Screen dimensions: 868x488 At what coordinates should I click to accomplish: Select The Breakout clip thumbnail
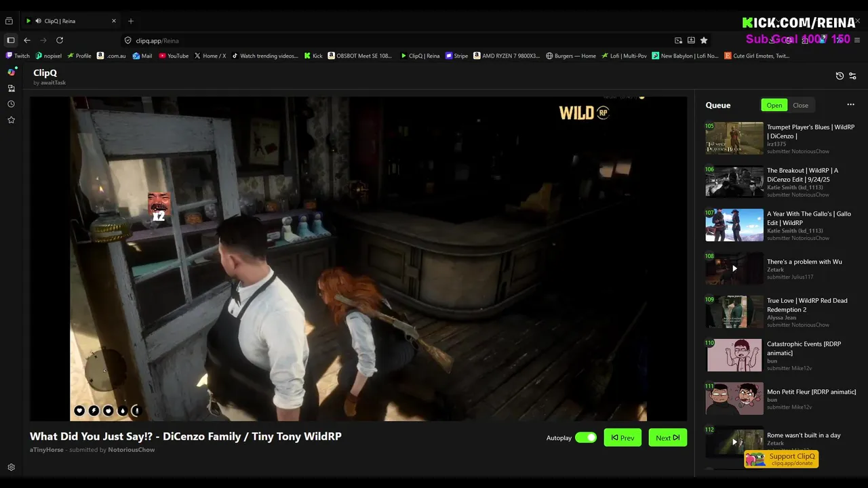[x=734, y=182]
